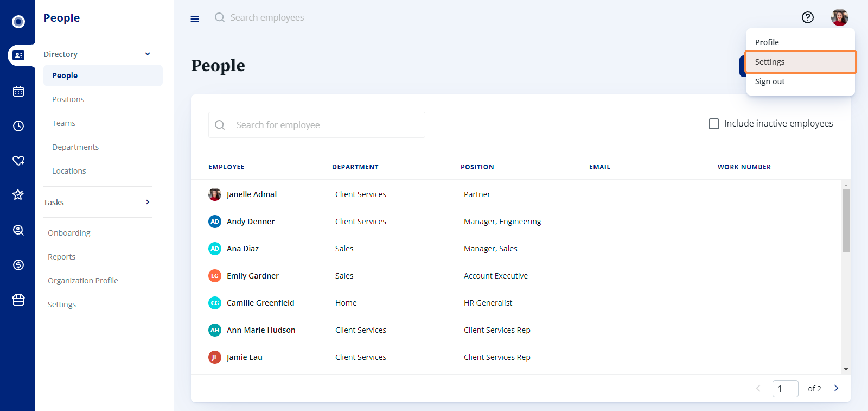Screen dimensions: 868x411
Task: Open Jamie Lau employee name
Action: tap(244, 357)
